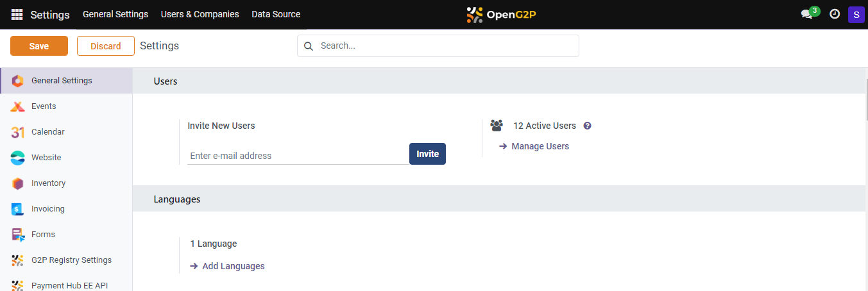Select the Calendar sidebar icon

[18, 132]
